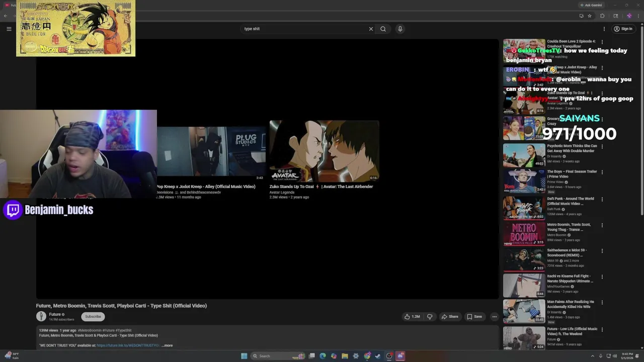Save video to playlist
The height and width of the screenshot is (362, 644).
coord(474,317)
